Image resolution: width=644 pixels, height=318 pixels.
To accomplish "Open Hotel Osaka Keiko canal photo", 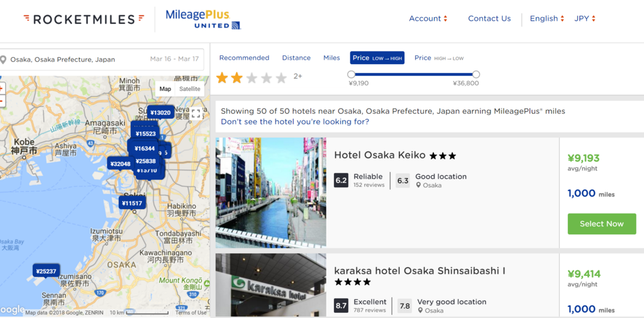I will 270,193.
